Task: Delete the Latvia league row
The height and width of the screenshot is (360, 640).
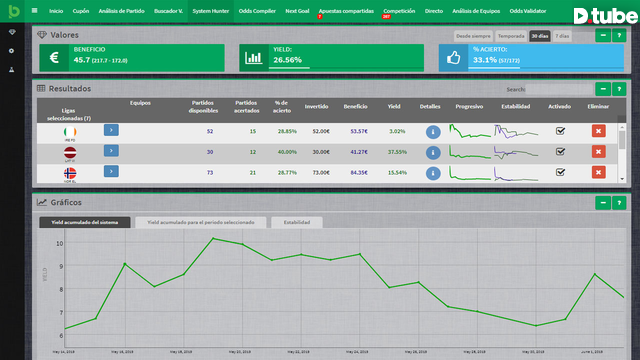Action: (598, 152)
